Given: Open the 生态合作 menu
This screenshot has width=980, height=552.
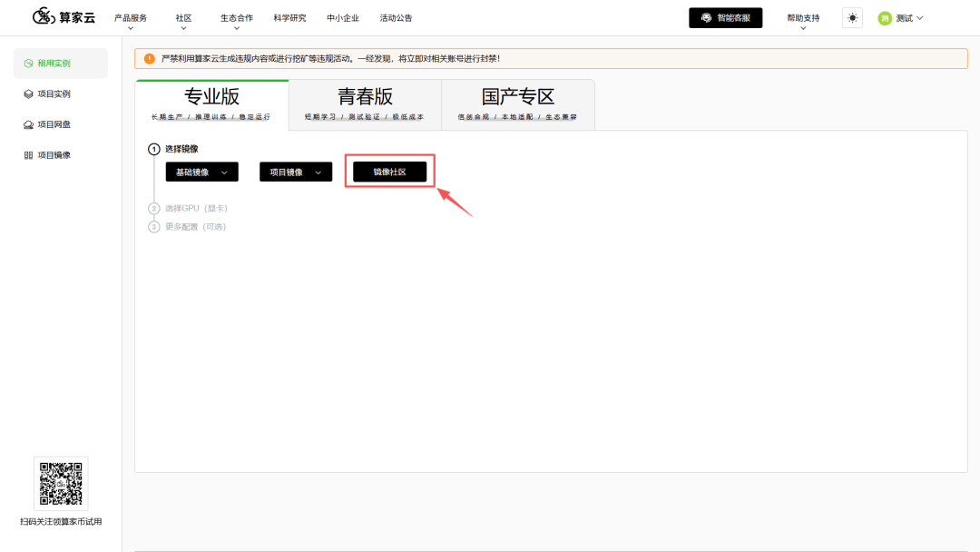Looking at the screenshot, I should point(236,18).
